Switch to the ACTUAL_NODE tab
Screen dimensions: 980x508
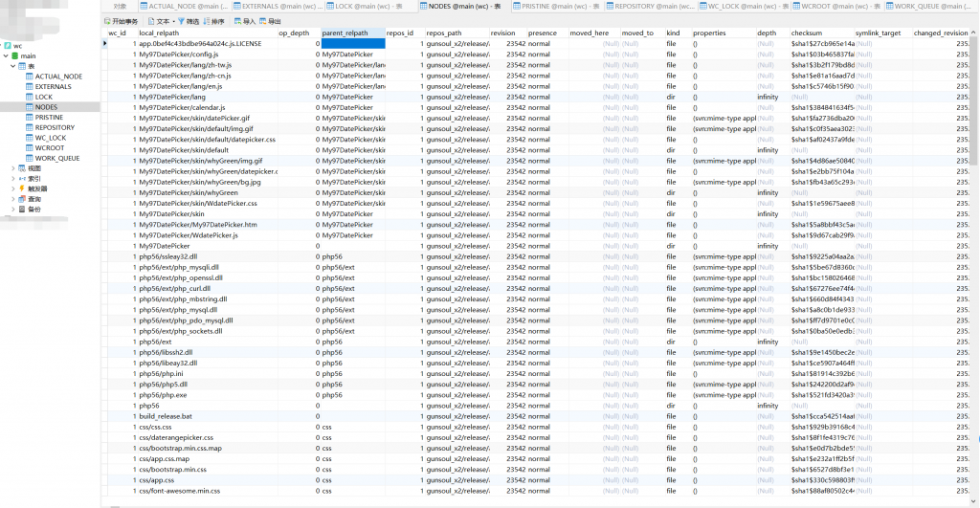(x=181, y=6)
